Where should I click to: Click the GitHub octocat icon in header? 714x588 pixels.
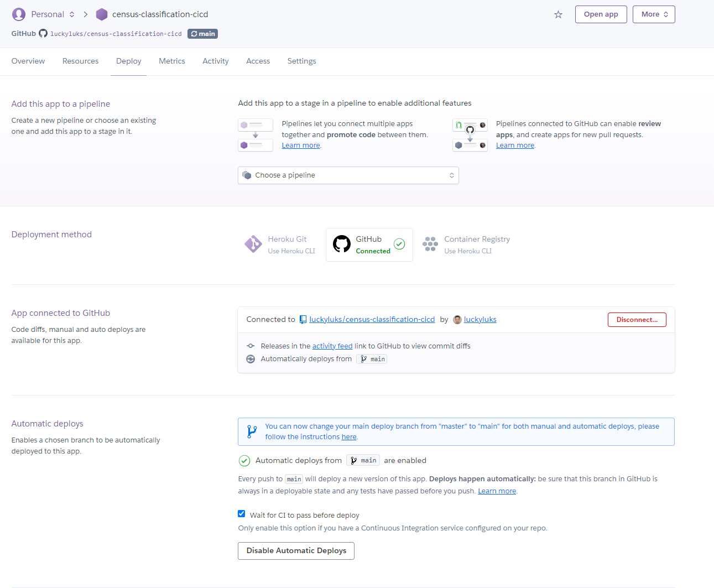43,34
